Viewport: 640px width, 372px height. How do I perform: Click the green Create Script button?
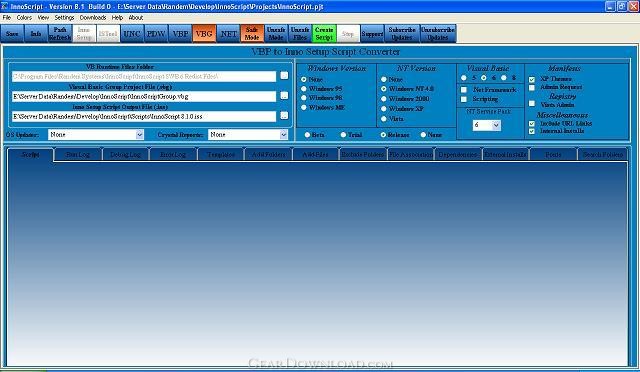tap(324, 33)
